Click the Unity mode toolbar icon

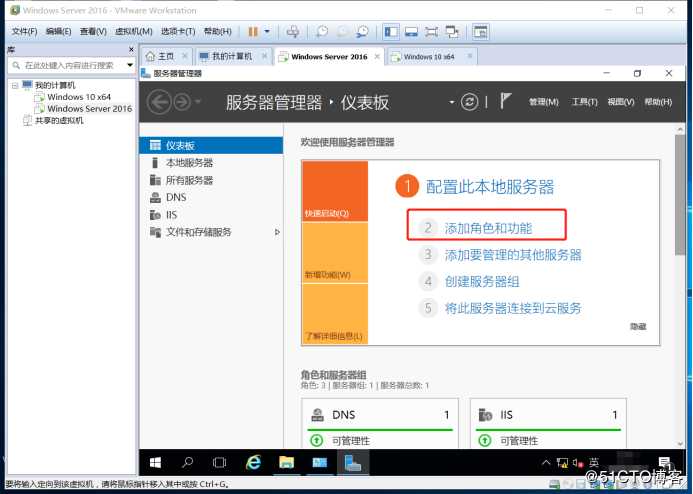pos(452,32)
